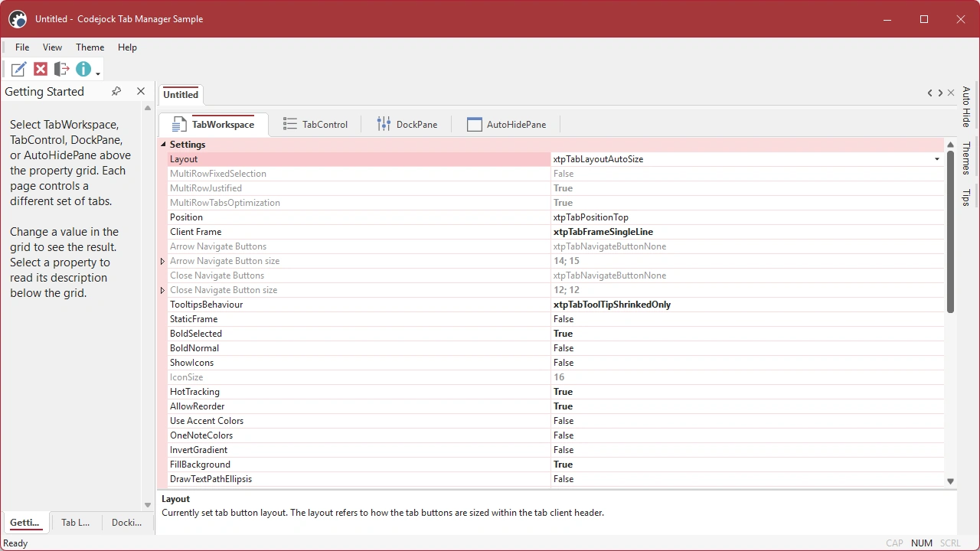Select the Client Frame property

pos(556,232)
